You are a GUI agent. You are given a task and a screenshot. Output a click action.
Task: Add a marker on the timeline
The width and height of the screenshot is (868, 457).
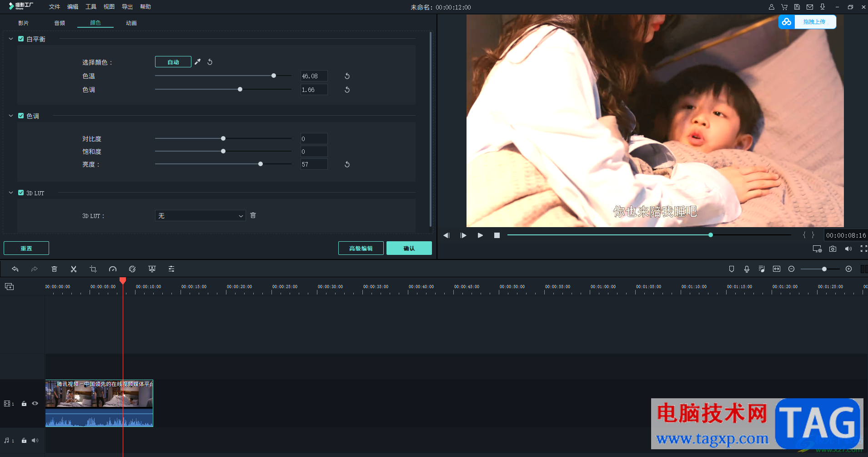click(x=732, y=269)
